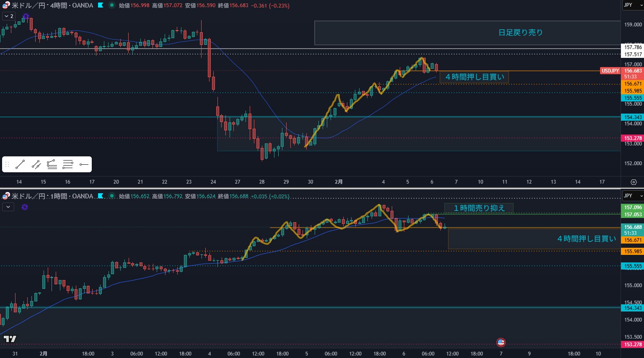Click the 米ドル/円 4時間 symbol title
644x358 pixels.
tap(52, 5)
